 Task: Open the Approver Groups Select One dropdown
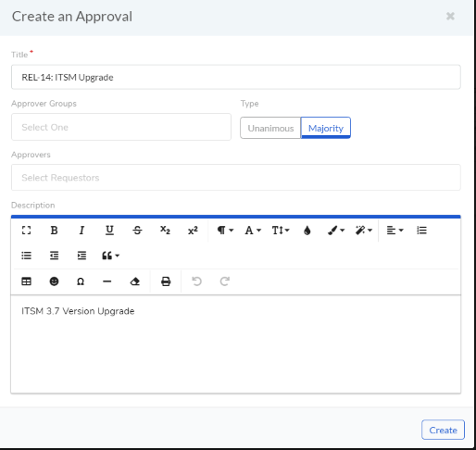coord(121,127)
